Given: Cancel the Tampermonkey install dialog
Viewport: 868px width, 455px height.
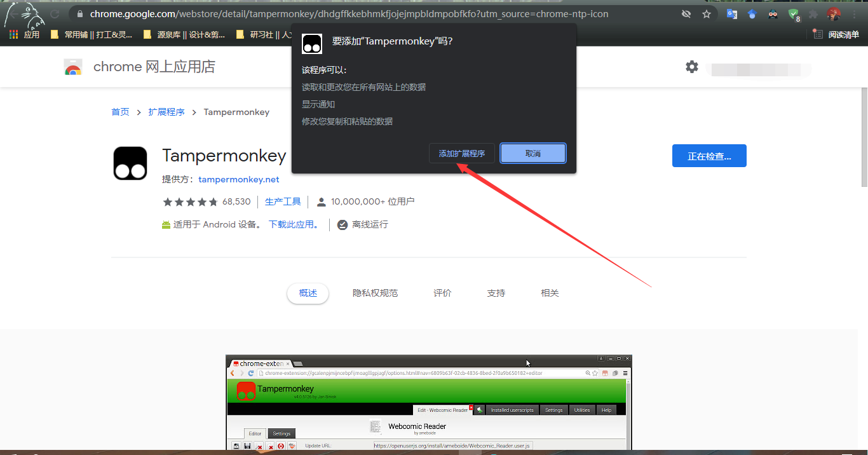Looking at the screenshot, I should point(533,153).
